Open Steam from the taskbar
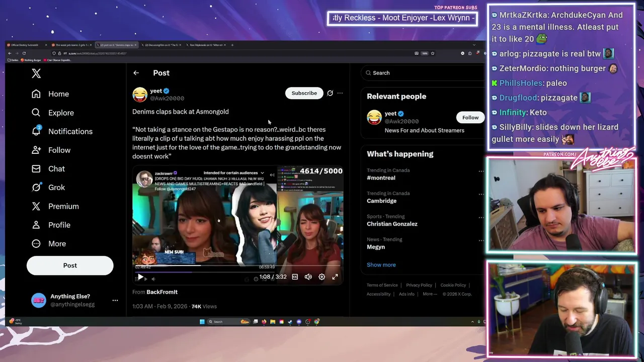The height and width of the screenshot is (362, 644). [290, 322]
